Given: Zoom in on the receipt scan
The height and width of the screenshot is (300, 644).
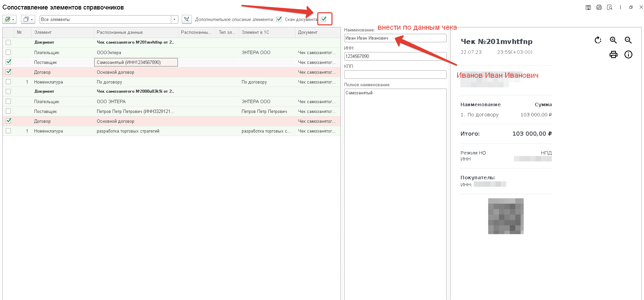Looking at the screenshot, I should 613,40.
